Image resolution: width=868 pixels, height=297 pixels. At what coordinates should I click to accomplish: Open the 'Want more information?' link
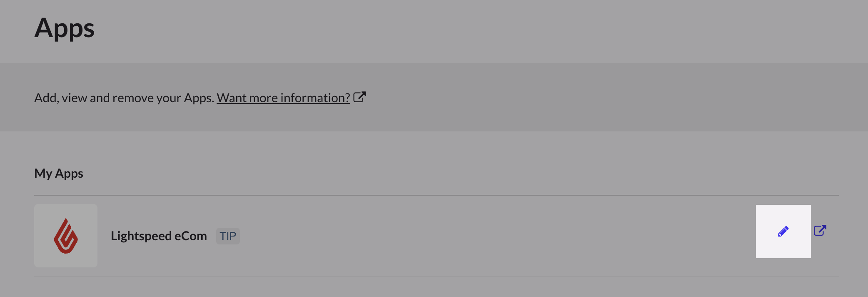pos(283,98)
